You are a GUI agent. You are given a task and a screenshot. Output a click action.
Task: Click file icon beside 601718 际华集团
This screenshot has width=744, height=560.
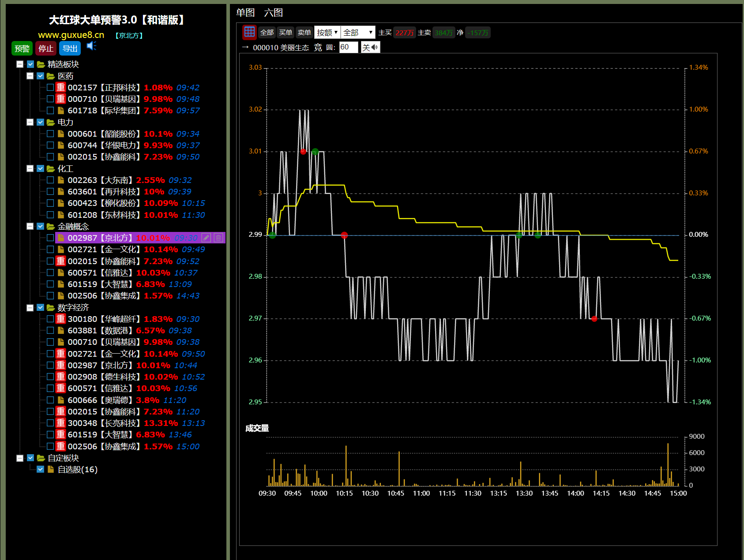(x=61, y=111)
